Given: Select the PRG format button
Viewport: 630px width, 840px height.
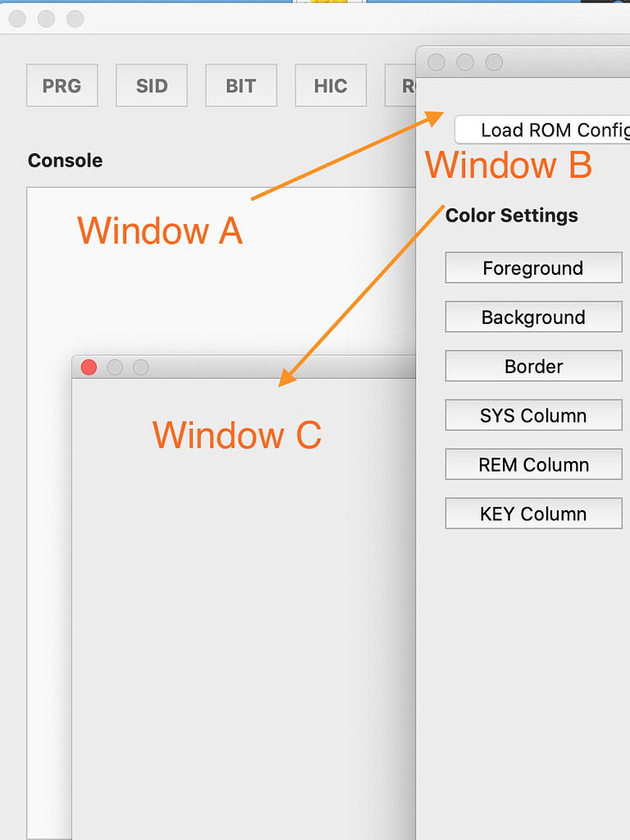Looking at the screenshot, I should tap(62, 84).
